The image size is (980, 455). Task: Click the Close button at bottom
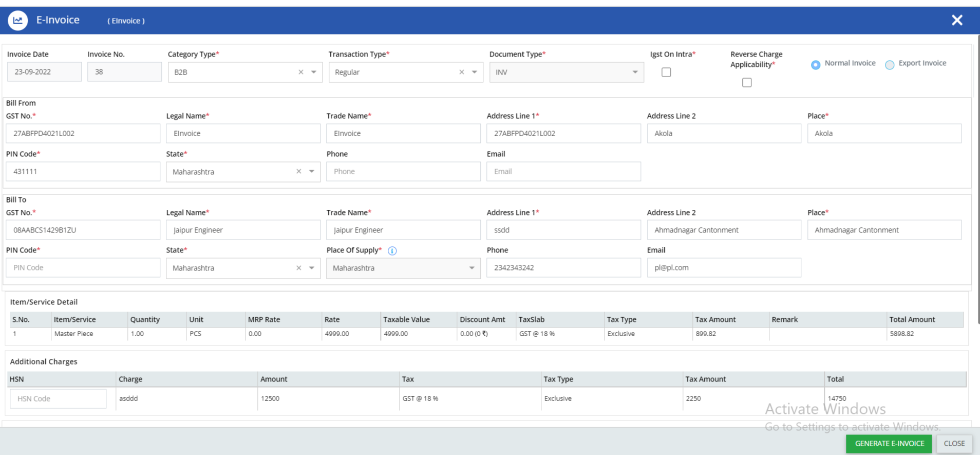click(954, 443)
